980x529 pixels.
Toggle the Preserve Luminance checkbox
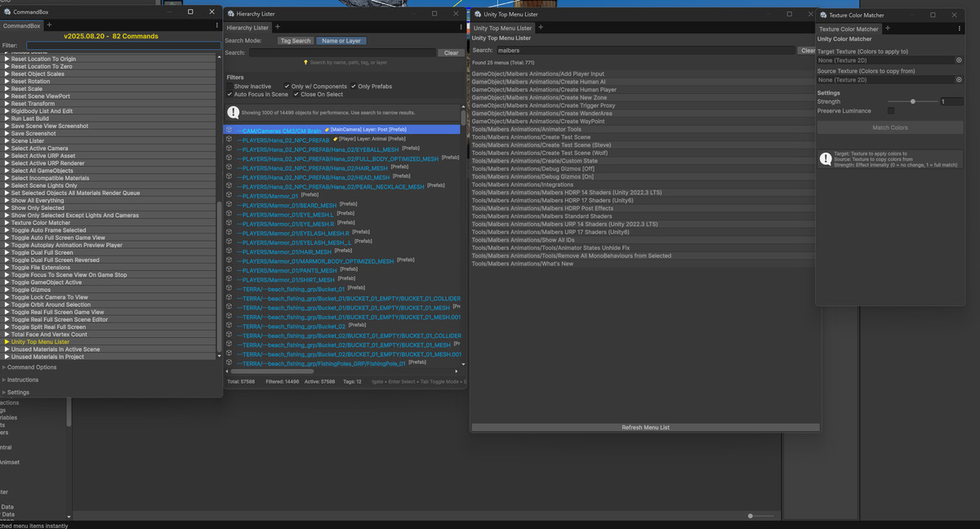coord(891,111)
